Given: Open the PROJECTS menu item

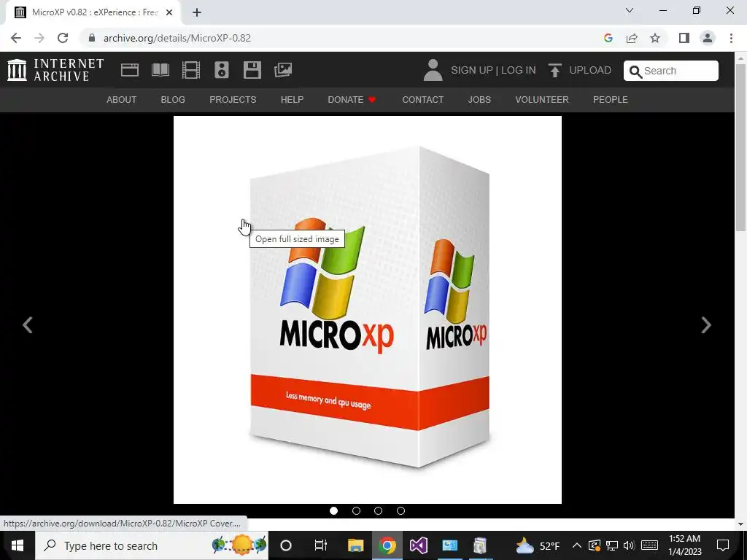Looking at the screenshot, I should pos(233,99).
